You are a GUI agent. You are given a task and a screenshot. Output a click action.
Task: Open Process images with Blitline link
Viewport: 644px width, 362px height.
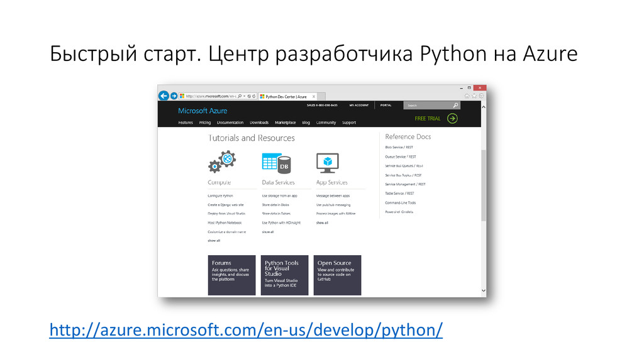336,214
